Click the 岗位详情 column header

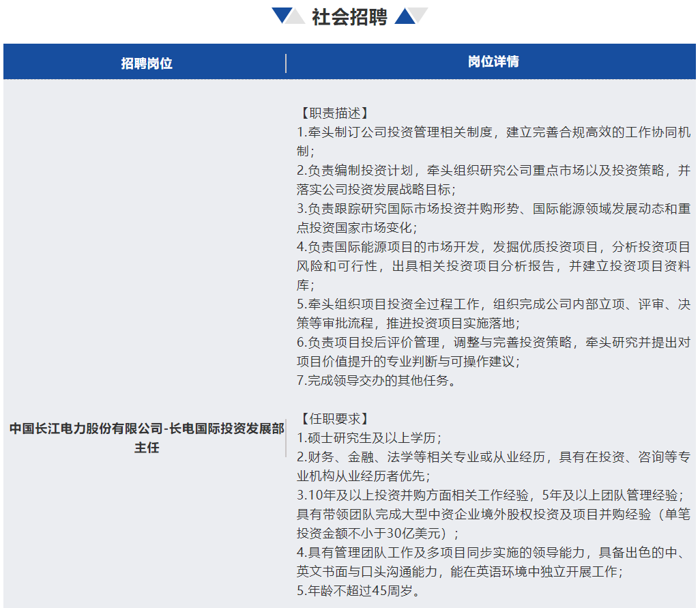point(493,61)
